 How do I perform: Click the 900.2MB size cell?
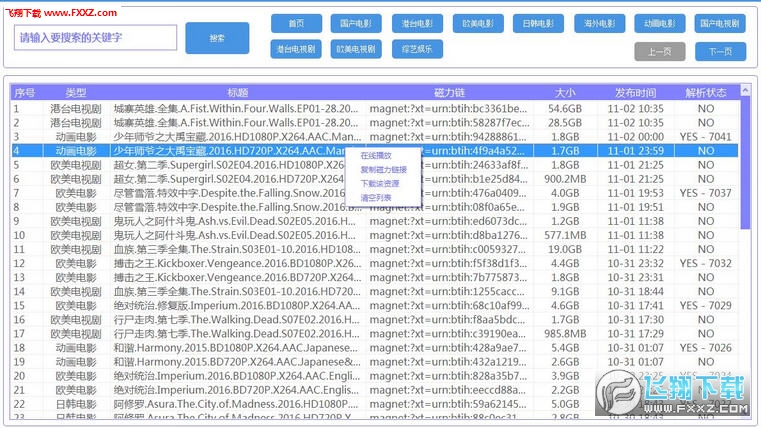pyautogui.click(x=565, y=179)
